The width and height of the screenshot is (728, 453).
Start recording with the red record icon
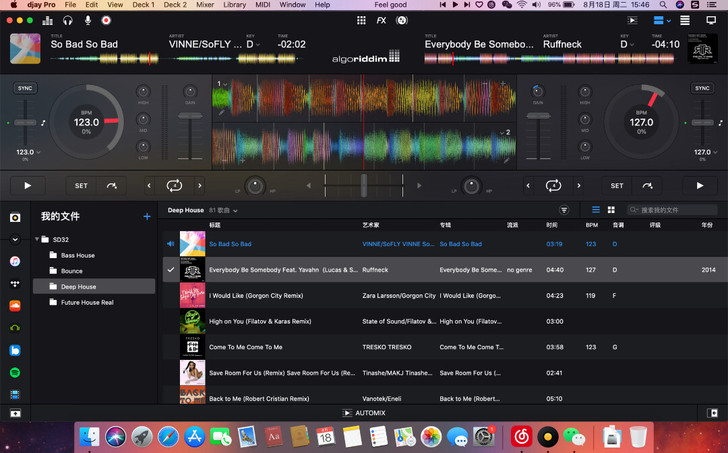(106, 20)
